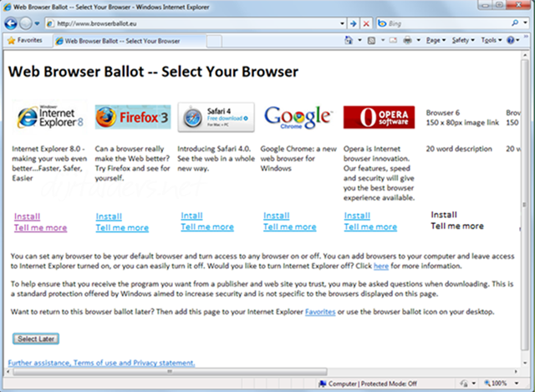Image resolution: width=535 pixels, height=392 pixels.
Task: Click Install link under Opera
Action: click(x=357, y=216)
